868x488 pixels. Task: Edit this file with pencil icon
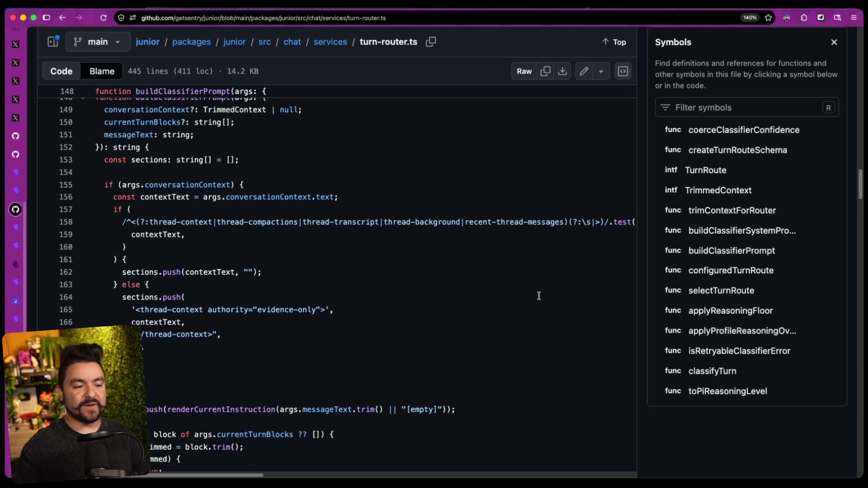point(584,71)
